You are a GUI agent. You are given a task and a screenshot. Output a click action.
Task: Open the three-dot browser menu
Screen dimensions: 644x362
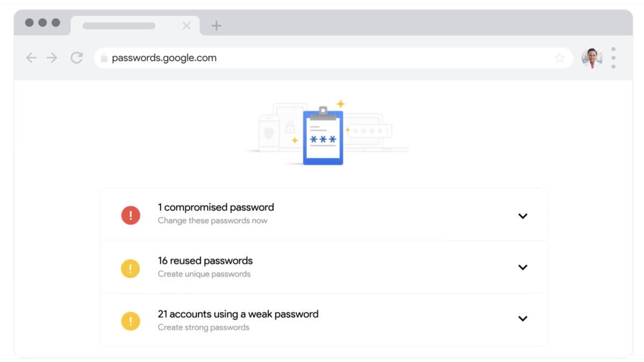[613, 58]
